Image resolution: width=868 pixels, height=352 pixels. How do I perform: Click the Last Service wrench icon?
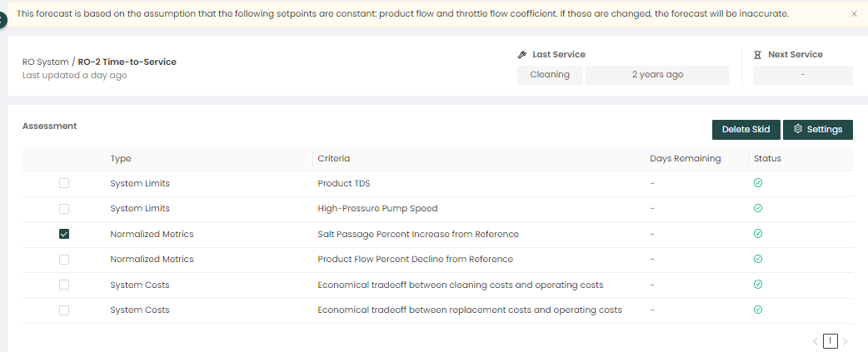[521, 55]
